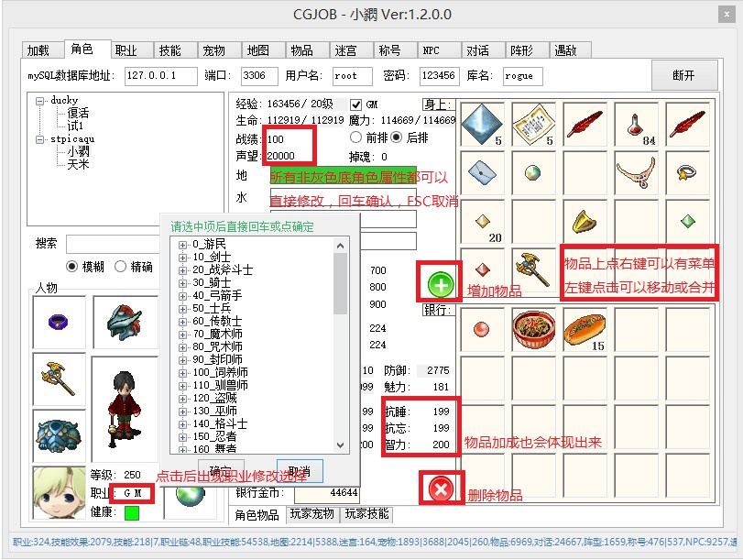Choose the 精确 exact search option
The height and width of the screenshot is (560, 743).
coord(119,267)
